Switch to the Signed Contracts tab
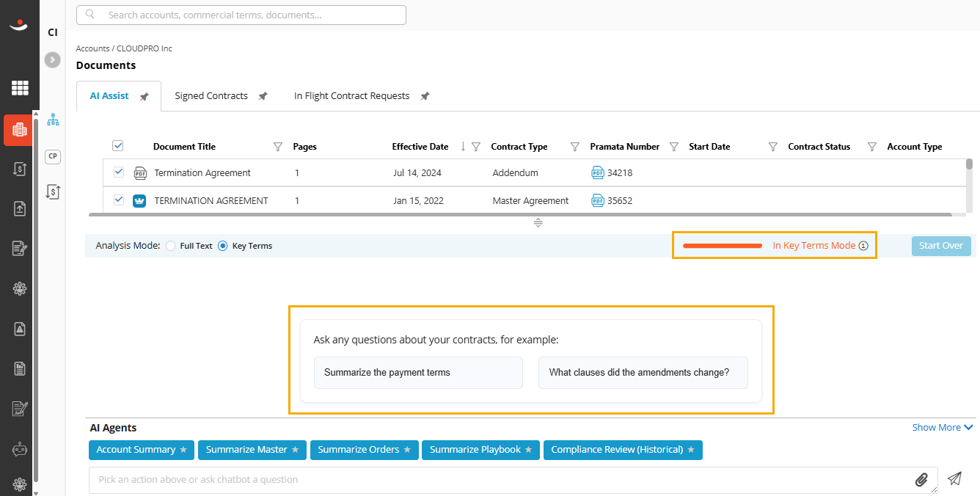The image size is (980, 496). coord(211,96)
